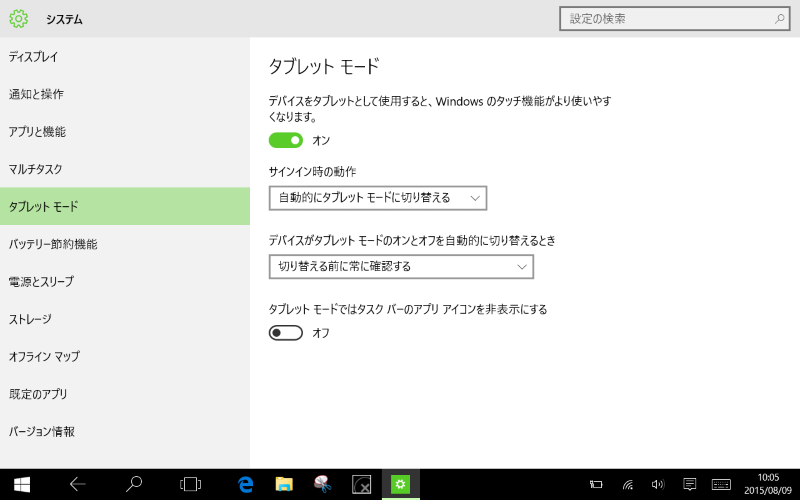Select the green Settings app on taskbar
The height and width of the screenshot is (500, 800).
[x=401, y=484]
